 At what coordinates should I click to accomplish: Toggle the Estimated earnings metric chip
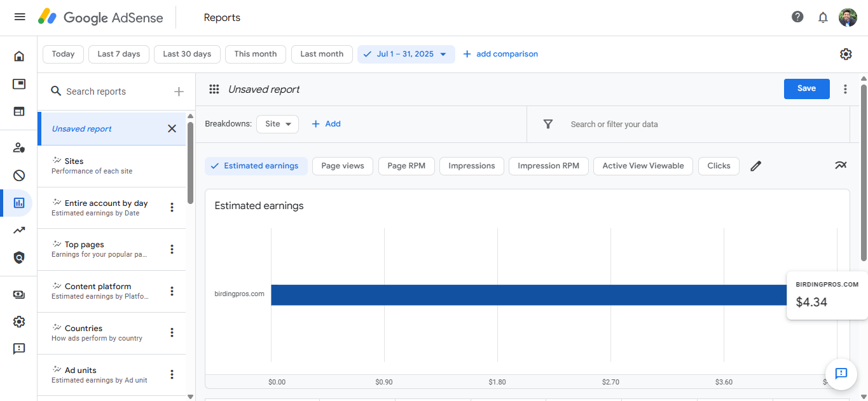[256, 166]
